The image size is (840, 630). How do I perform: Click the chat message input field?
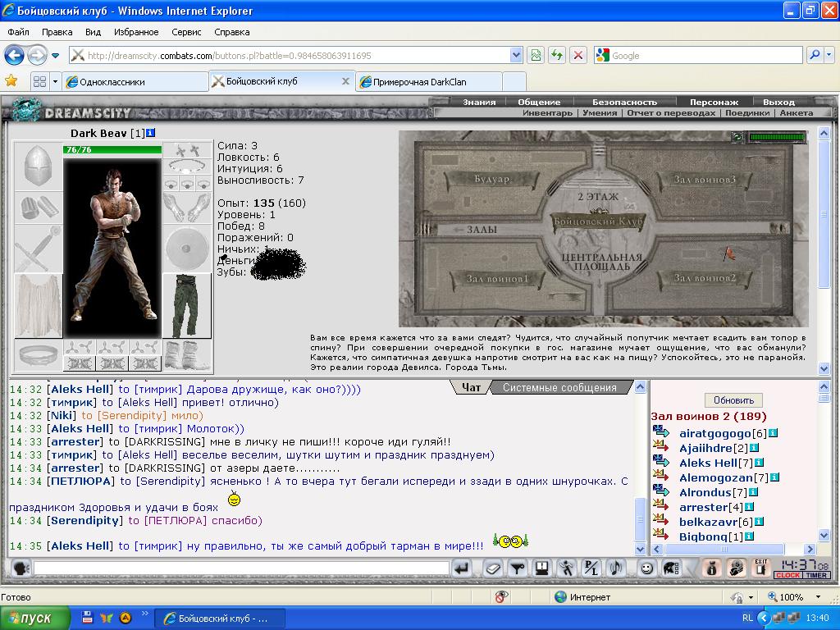pos(241,568)
